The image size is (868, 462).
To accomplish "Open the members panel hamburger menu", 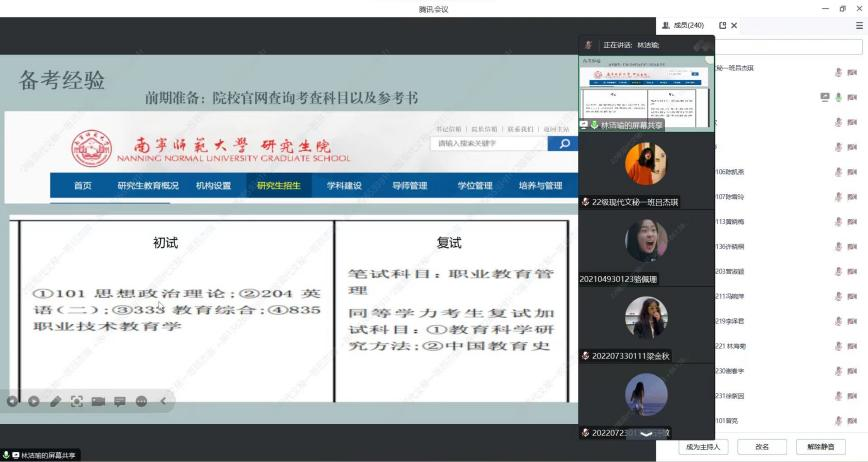I will [858, 26].
